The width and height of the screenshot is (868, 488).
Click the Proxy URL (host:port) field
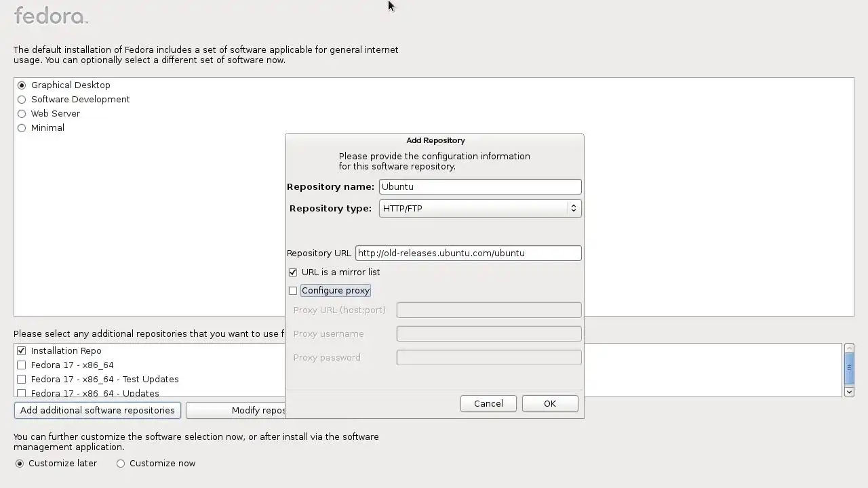pyautogui.click(x=489, y=310)
